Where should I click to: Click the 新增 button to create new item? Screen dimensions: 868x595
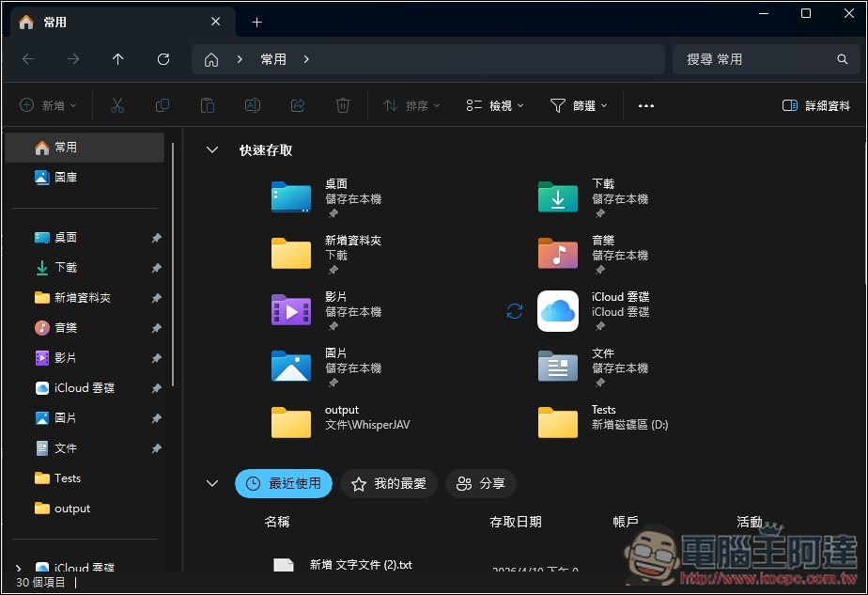48,105
